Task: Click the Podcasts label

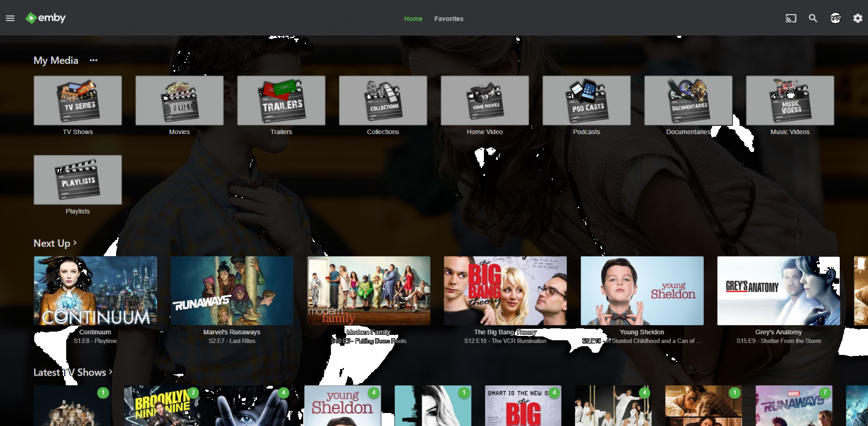Action: pyautogui.click(x=586, y=132)
